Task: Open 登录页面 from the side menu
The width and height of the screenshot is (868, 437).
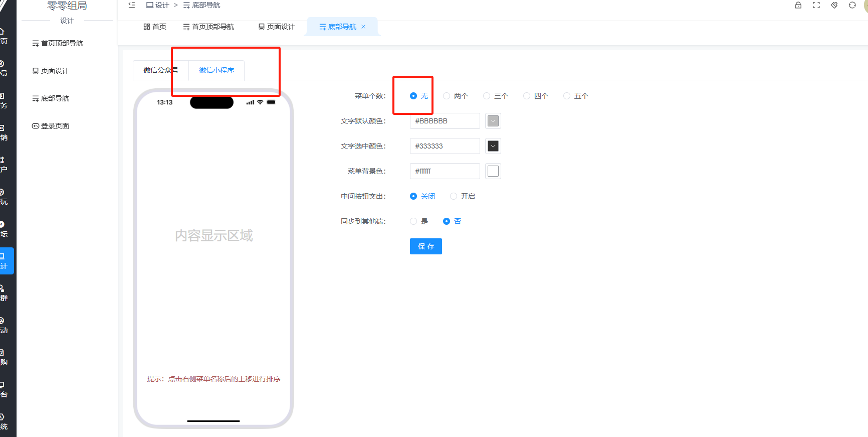Action: [x=55, y=126]
